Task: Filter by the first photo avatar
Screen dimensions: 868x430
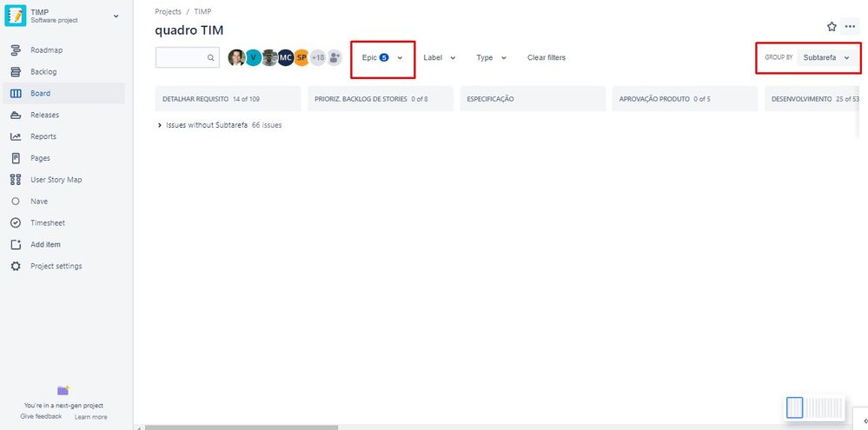Action: point(237,57)
